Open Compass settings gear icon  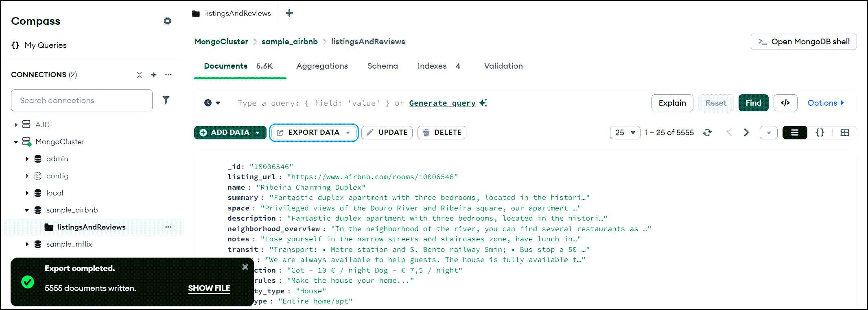167,21
